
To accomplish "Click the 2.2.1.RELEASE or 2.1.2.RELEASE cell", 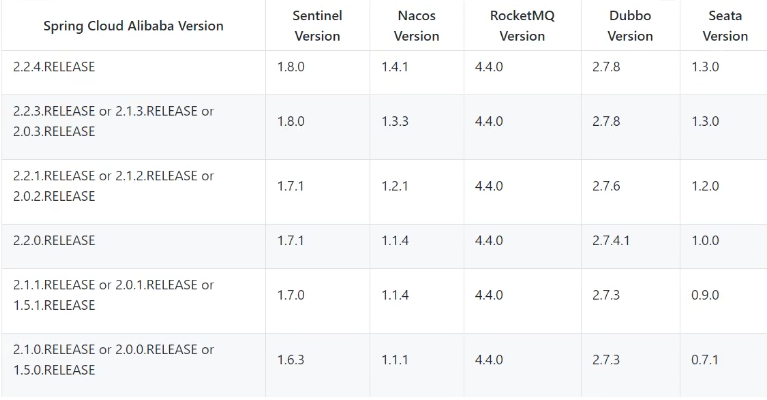I will pyautogui.click(x=112, y=186).
